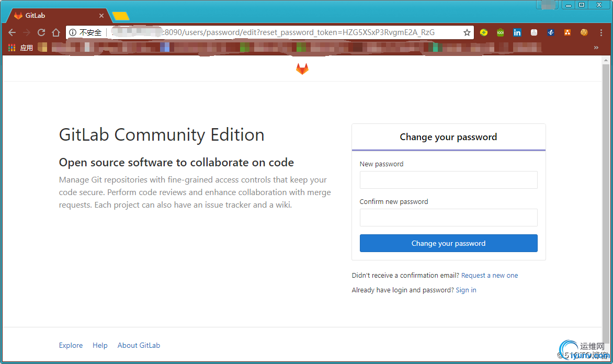The height and width of the screenshot is (364, 613).
Task: Open the browser home page
Action: coord(56,32)
